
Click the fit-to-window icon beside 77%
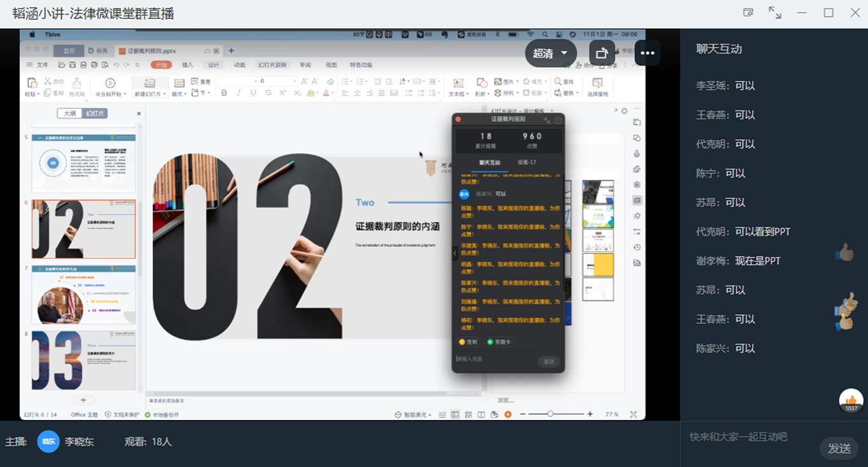point(633,414)
